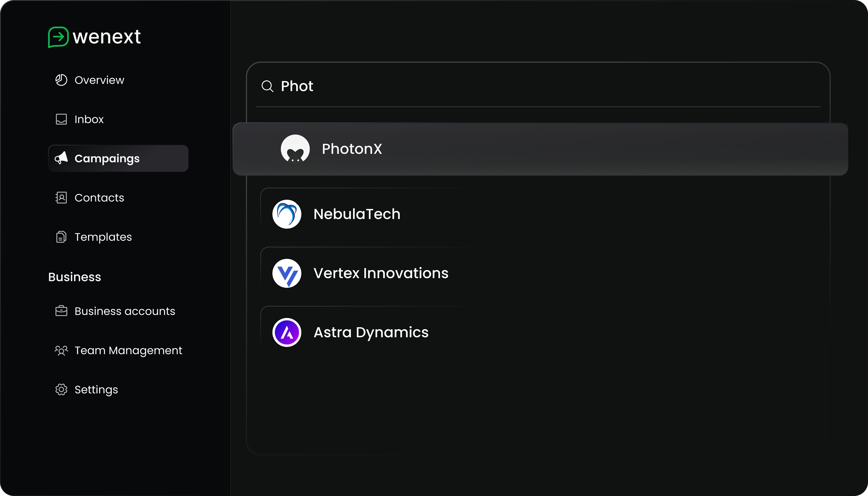This screenshot has width=868, height=496.
Task: Pick Astra Dynamics from the list
Action: pyautogui.click(x=371, y=332)
